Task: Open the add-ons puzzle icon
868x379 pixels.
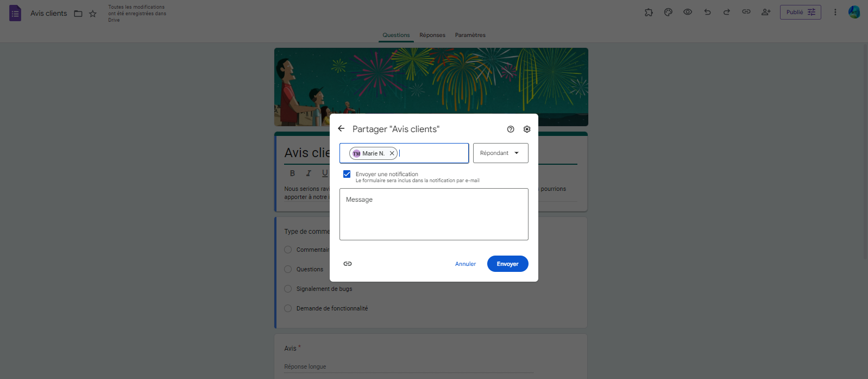Action: [649, 12]
